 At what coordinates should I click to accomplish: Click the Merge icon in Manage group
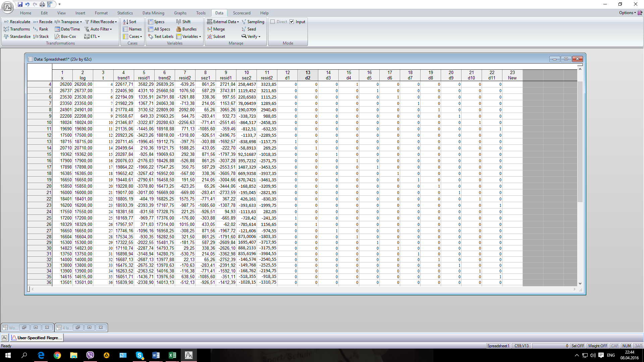tap(210, 29)
